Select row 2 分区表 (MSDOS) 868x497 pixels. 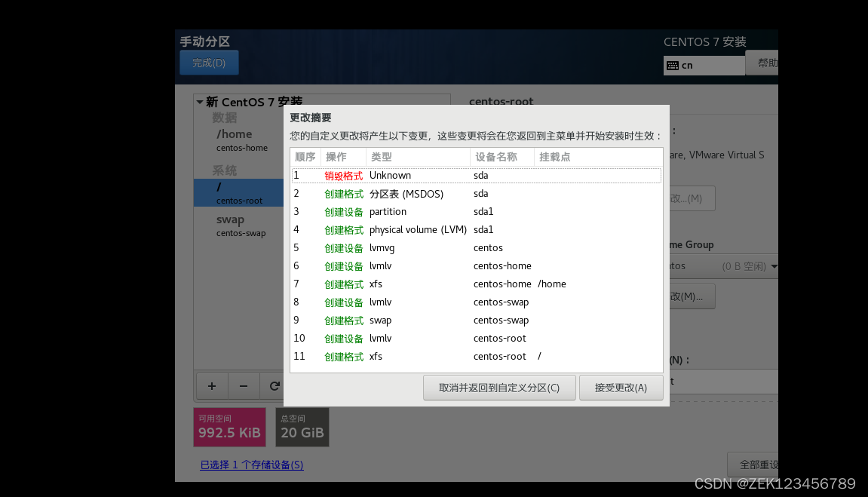[x=477, y=194]
